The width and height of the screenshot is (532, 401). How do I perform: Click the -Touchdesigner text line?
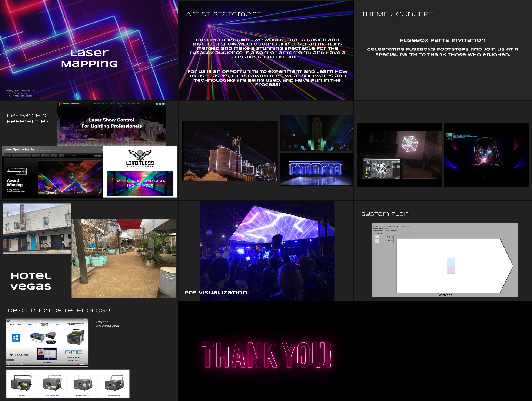coord(107,326)
